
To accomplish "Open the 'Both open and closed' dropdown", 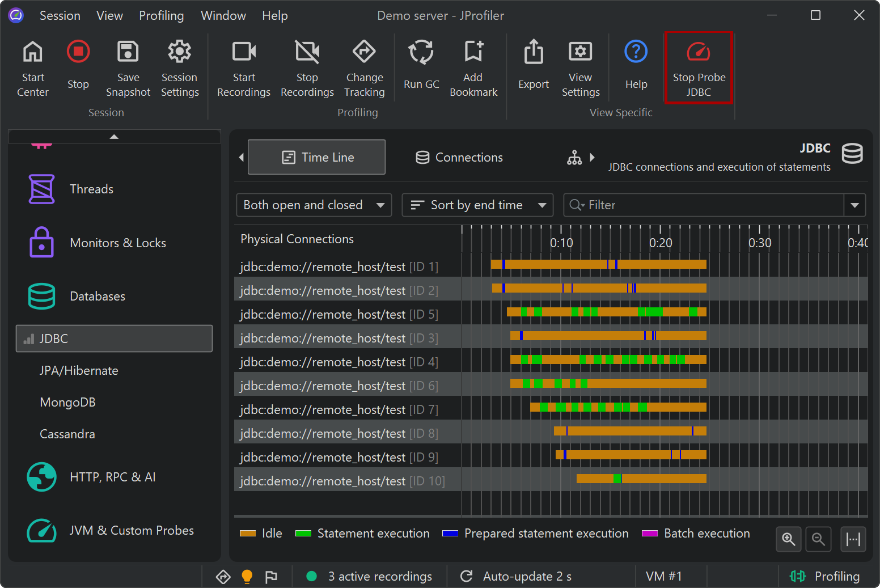I will 314,205.
